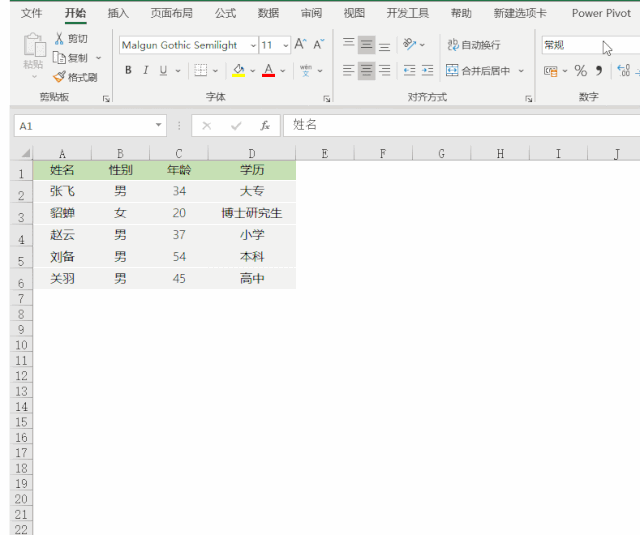Viewport: 640px width, 535px height.
Task: Expand the Merge & Center dropdown arrow
Action: 521,71
